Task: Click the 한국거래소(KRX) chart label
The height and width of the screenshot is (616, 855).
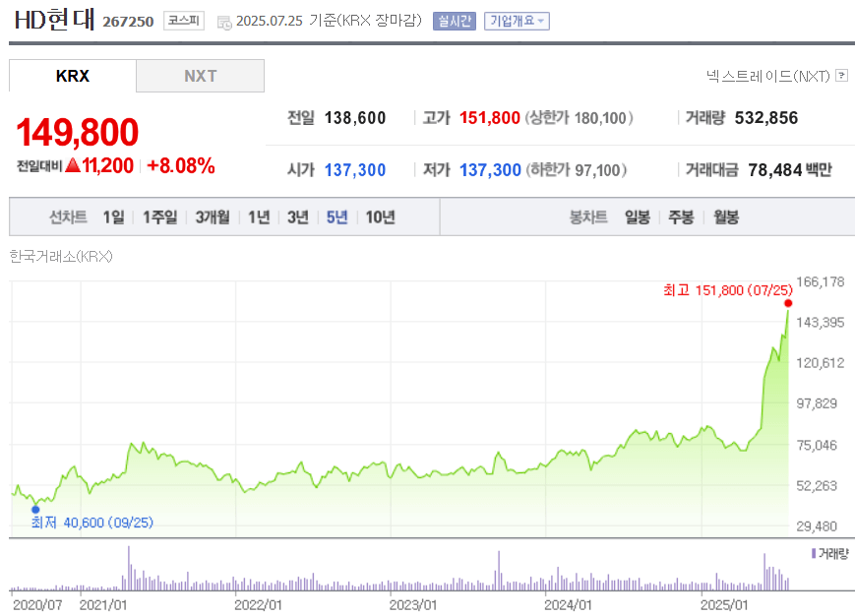Action: [61, 256]
